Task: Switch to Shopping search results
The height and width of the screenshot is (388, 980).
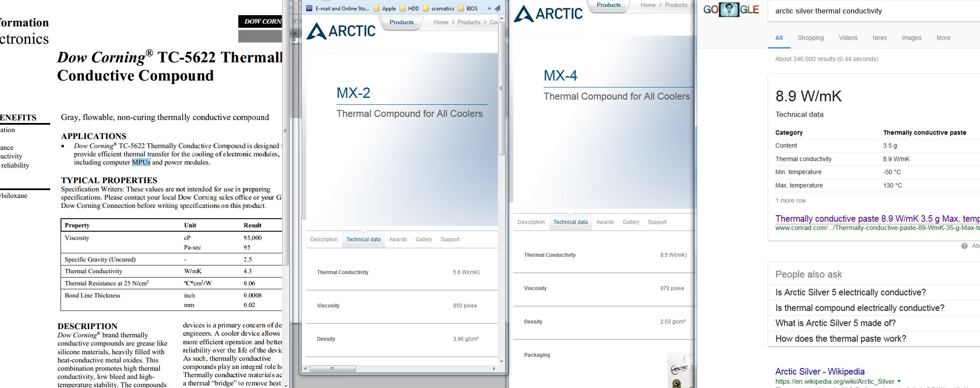Action: click(810, 38)
